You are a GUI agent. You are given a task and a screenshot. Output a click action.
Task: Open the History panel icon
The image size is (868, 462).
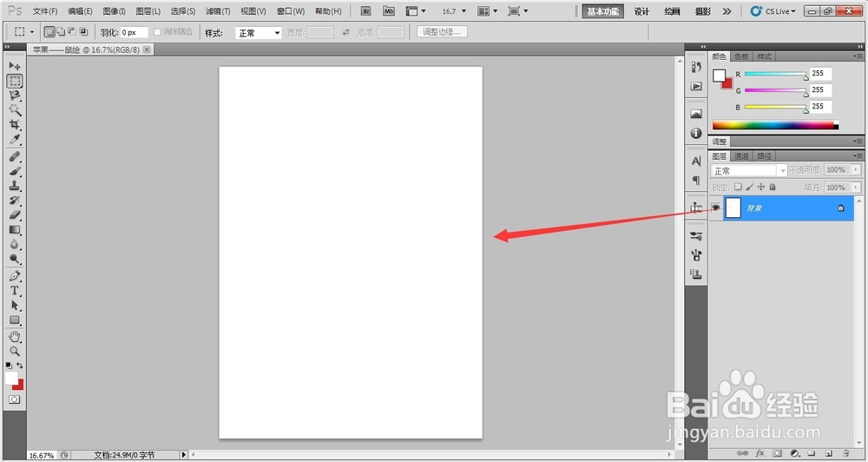point(696,67)
